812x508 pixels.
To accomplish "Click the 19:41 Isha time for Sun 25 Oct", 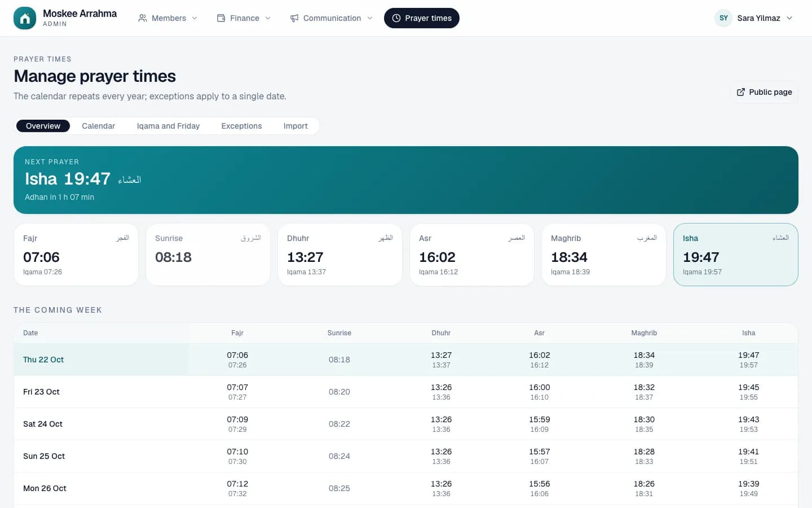I will click(x=749, y=452).
